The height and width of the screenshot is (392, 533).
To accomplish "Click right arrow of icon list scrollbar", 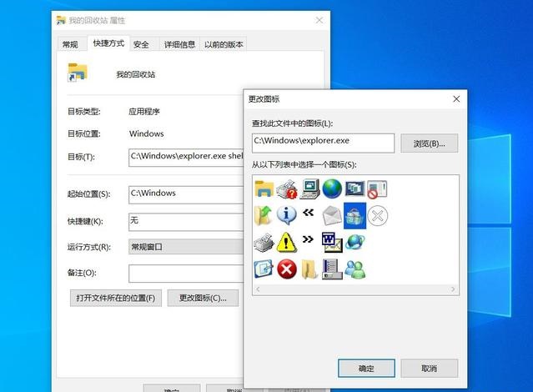I will 454,289.
